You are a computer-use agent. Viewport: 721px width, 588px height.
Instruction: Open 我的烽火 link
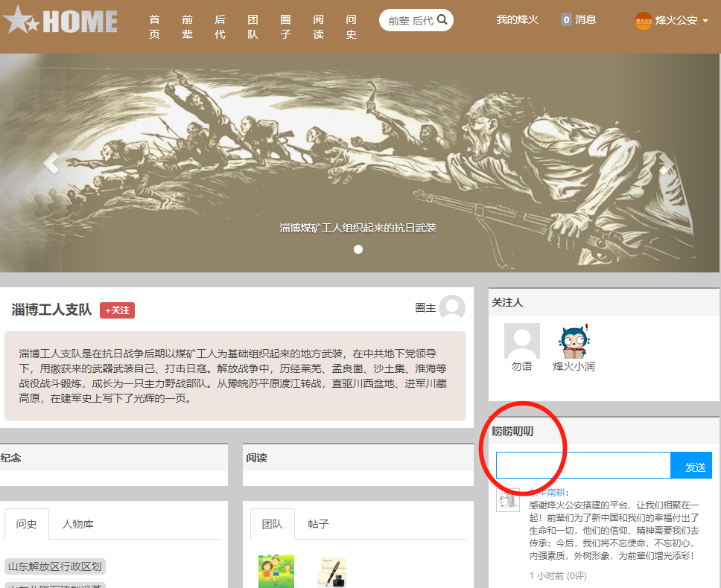518,20
